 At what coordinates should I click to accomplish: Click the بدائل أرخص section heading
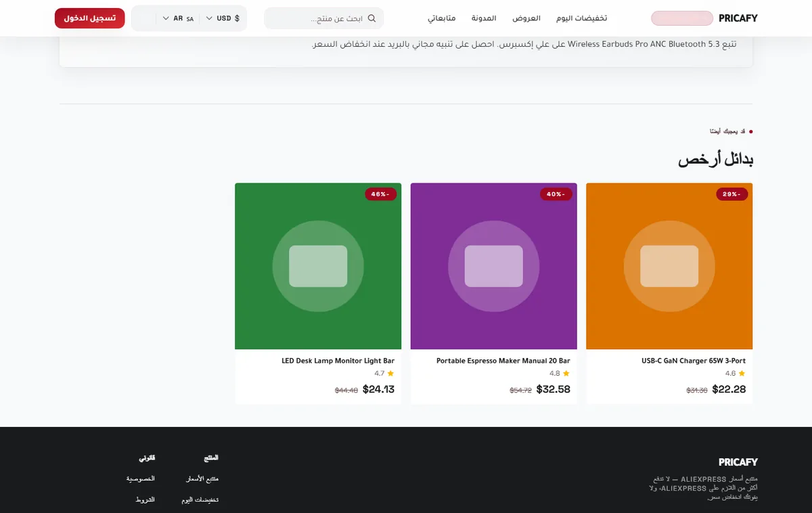tap(716, 160)
